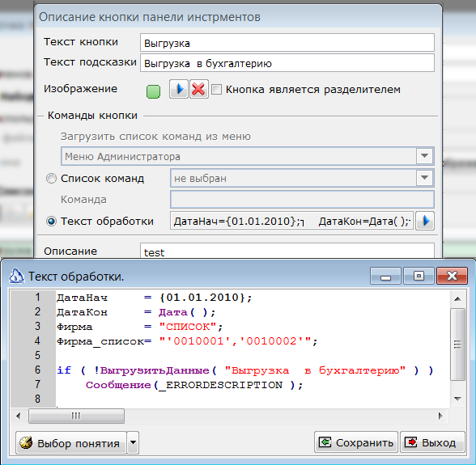
Task: Expand the arrow beside Выбор понятия
Action: pyautogui.click(x=133, y=442)
